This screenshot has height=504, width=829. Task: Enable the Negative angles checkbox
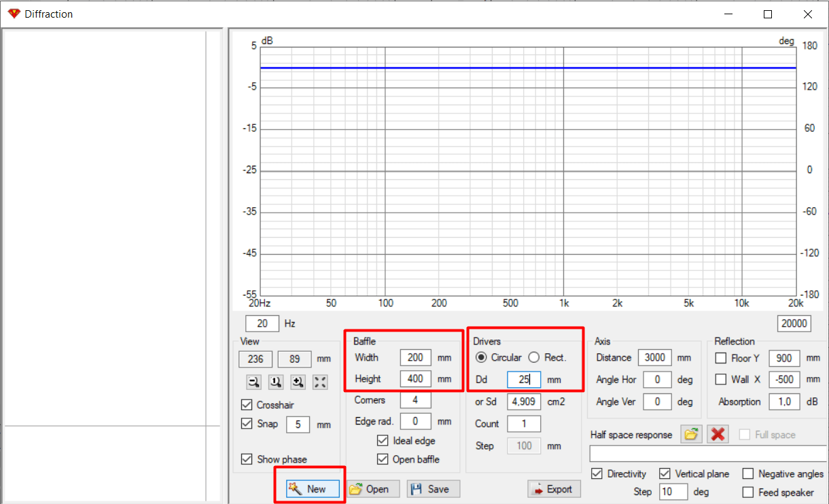coord(748,473)
